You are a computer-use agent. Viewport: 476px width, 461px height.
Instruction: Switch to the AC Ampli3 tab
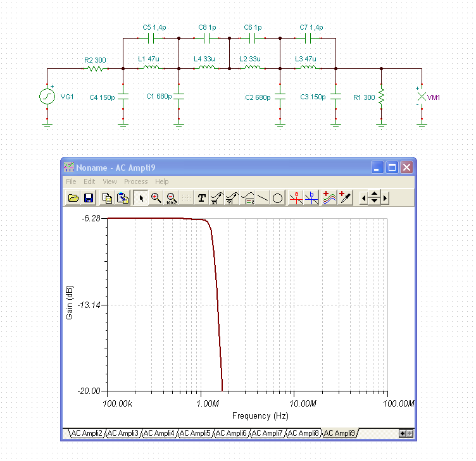[123, 433]
